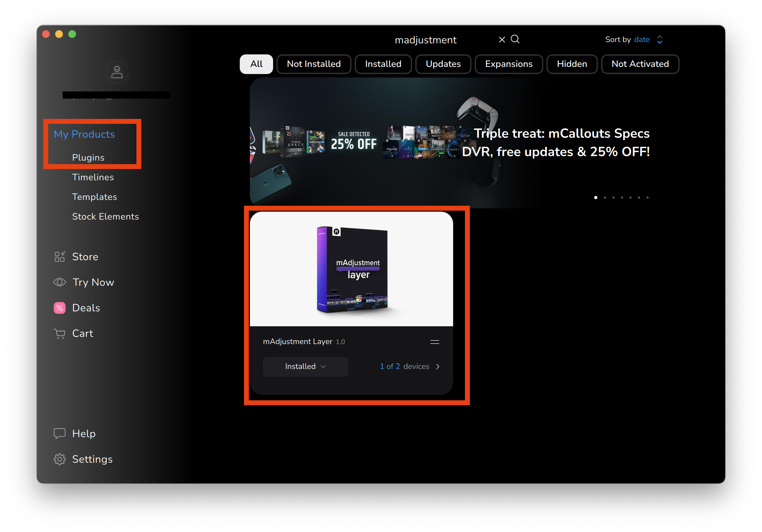Open Timelines in the sidebar

click(93, 177)
